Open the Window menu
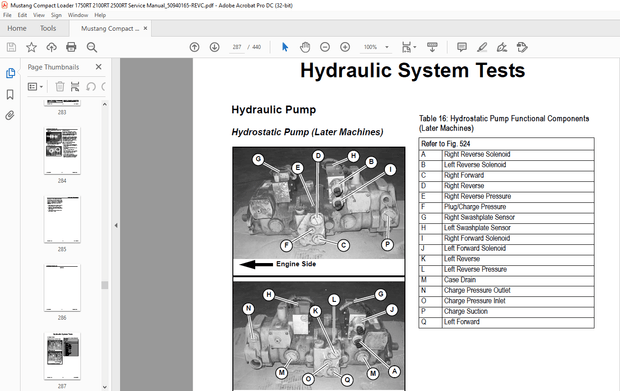This screenshot has width=620, height=391. (78, 15)
